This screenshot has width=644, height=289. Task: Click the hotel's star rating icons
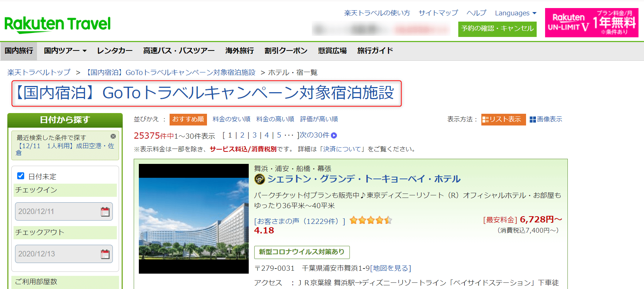point(371,220)
